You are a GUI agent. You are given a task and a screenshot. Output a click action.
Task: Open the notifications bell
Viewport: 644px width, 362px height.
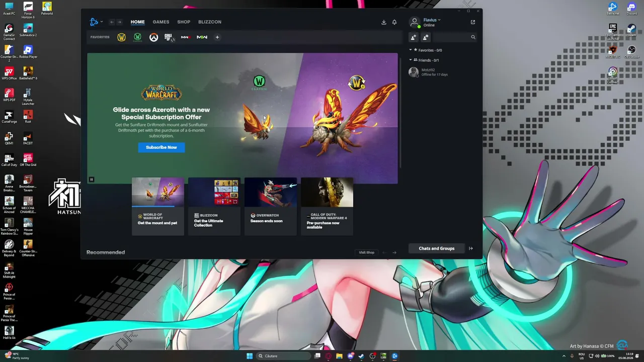click(394, 22)
